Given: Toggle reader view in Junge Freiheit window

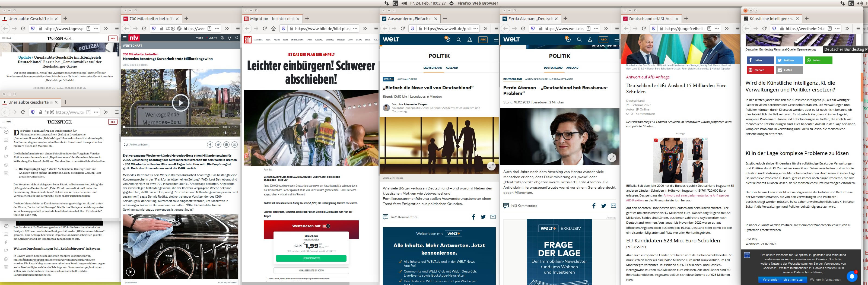Looking at the screenshot, I should point(709,28).
